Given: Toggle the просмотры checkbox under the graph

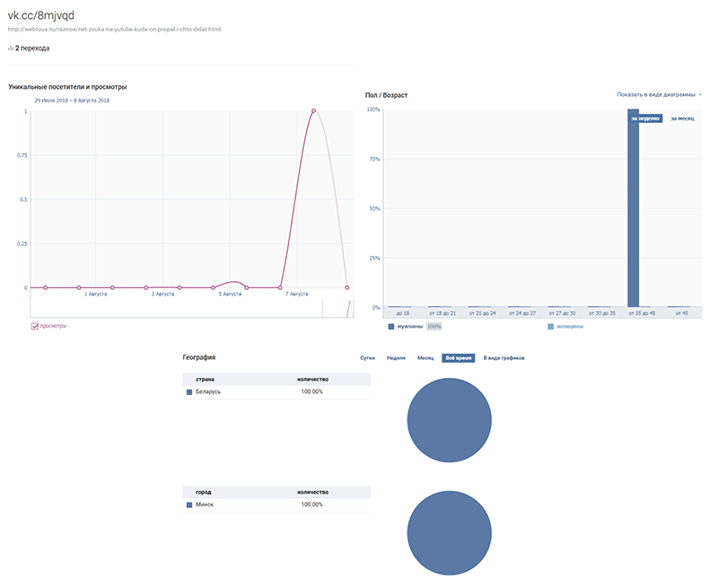Looking at the screenshot, I should point(35,326).
